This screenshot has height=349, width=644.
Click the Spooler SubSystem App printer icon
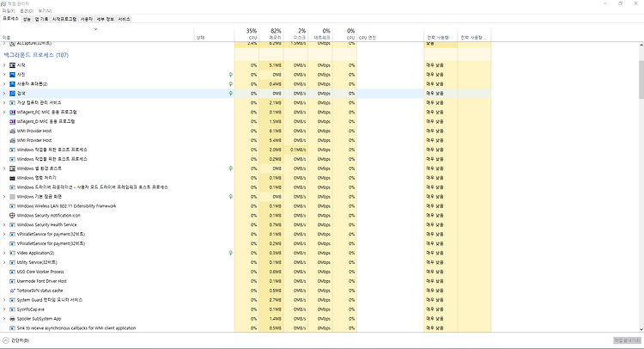click(12, 319)
